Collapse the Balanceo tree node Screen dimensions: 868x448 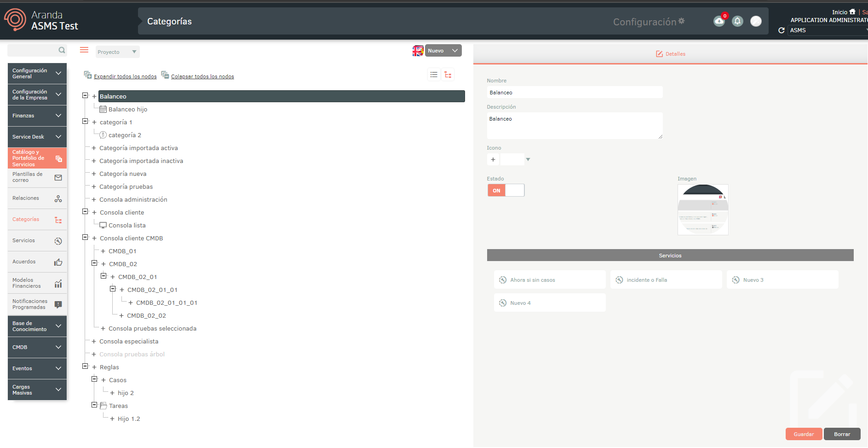(x=85, y=95)
